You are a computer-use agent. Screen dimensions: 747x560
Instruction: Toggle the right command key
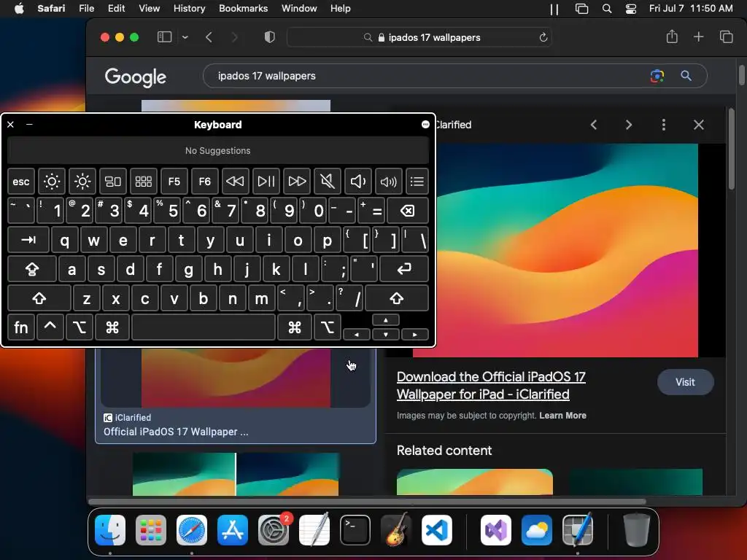pos(295,327)
